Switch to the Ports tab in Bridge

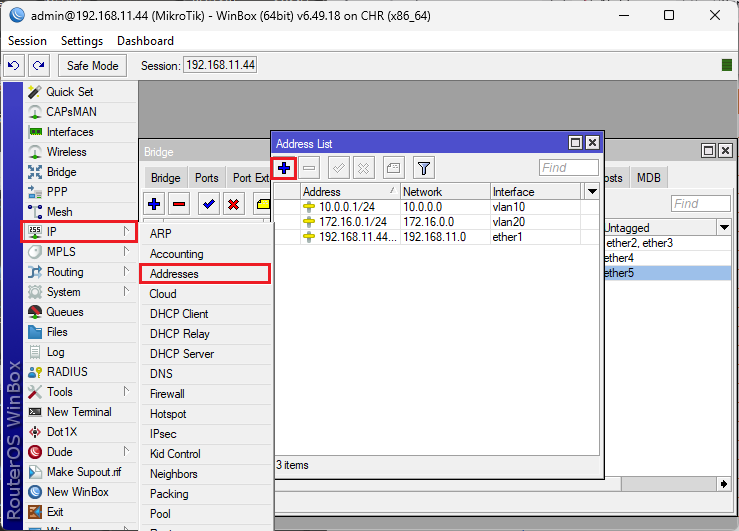[x=206, y=178]
